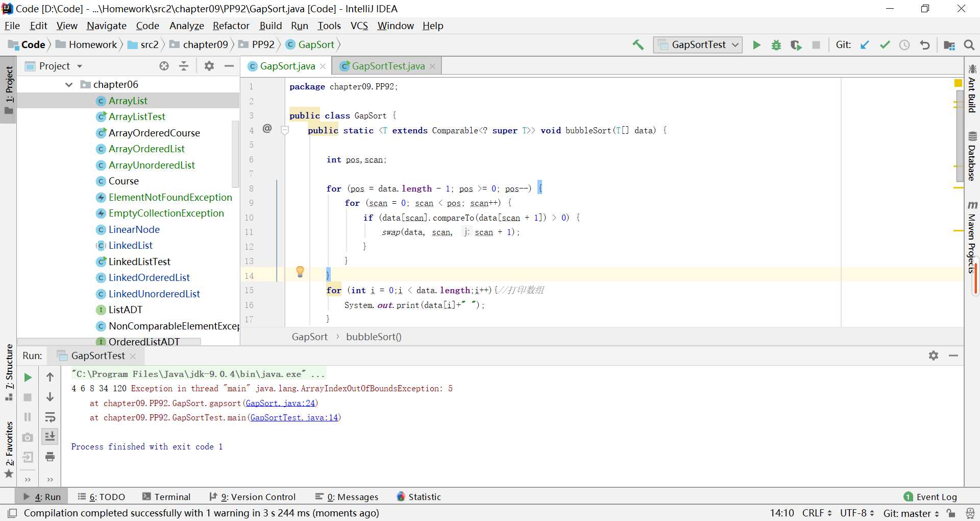The height and width of the screenshot is (521, 980).
Task: Toggle the Project tool window stripe button
Action: click(x=9, y=89)
